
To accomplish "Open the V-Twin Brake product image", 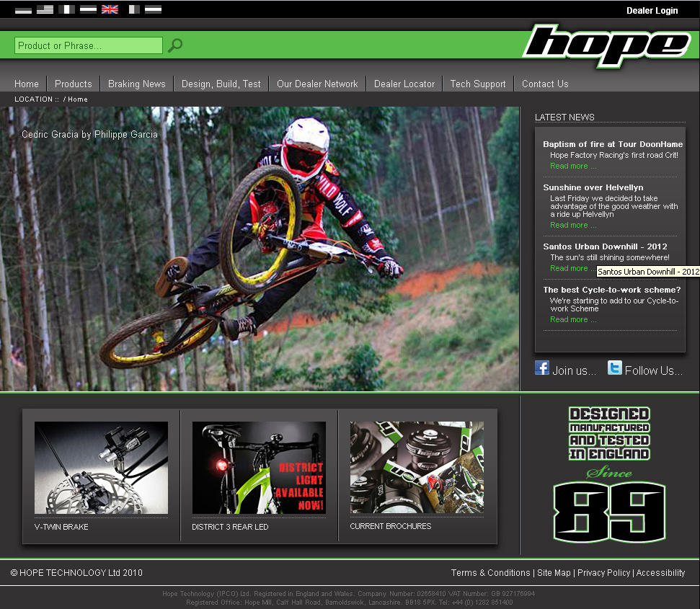I will click(102, 468).
